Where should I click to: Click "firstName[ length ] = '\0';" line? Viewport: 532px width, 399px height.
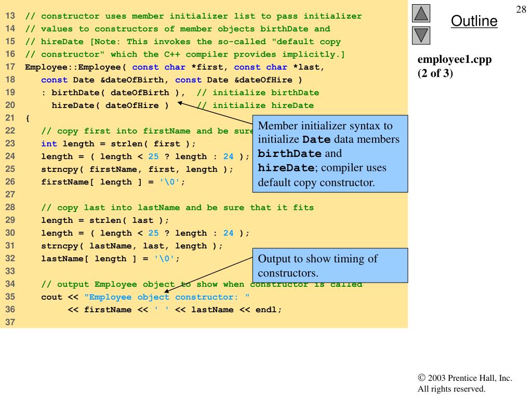pyautogui.click(x=113, y=182)
